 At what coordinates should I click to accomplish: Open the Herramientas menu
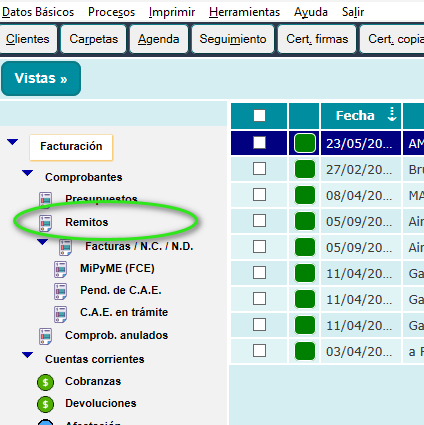point(244,12)
